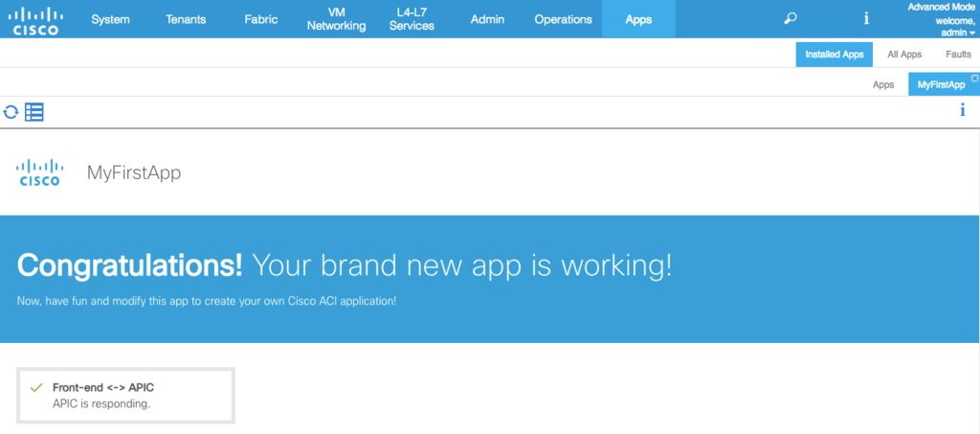Screen dimensions: 980x434
Task: Open the System menu
Action: [x=111, y=19]
